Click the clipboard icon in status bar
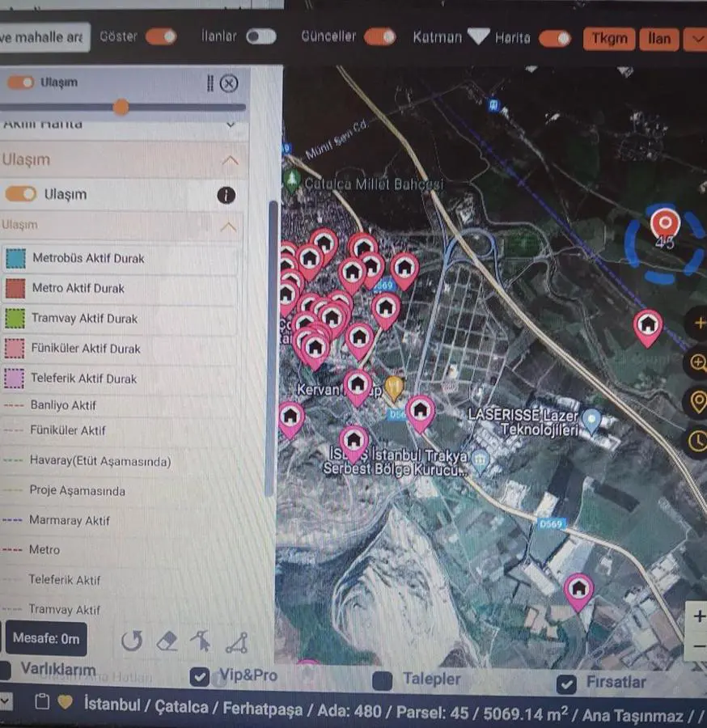707x728 pixels. pos(42,701)
